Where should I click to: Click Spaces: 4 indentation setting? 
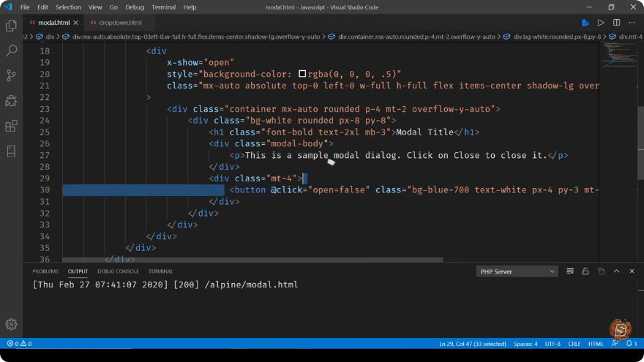(x=525, y=344)
